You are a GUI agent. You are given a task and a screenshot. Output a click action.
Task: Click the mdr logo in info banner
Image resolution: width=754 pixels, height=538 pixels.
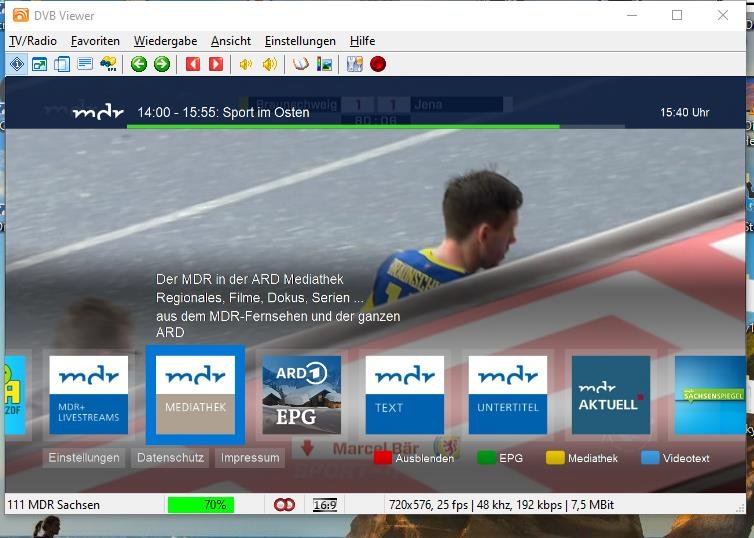(98, 112)
